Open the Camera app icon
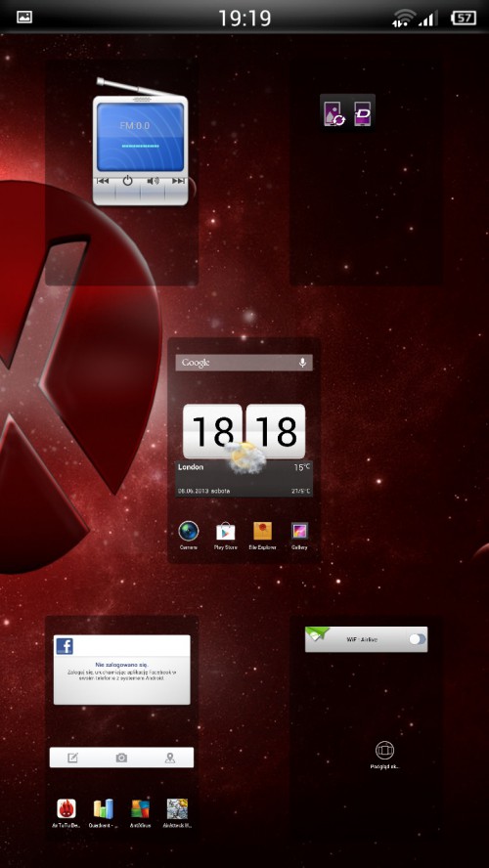489x868 pixels. pos(189,532)
